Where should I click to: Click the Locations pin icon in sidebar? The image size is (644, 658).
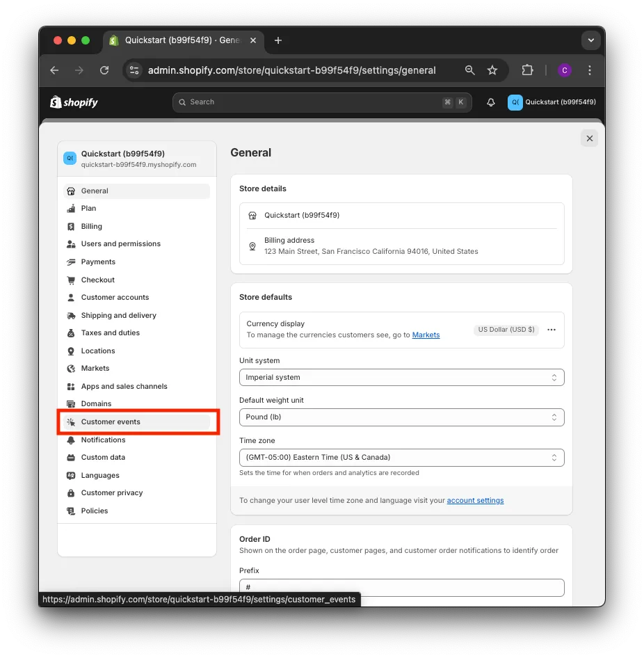71,351
